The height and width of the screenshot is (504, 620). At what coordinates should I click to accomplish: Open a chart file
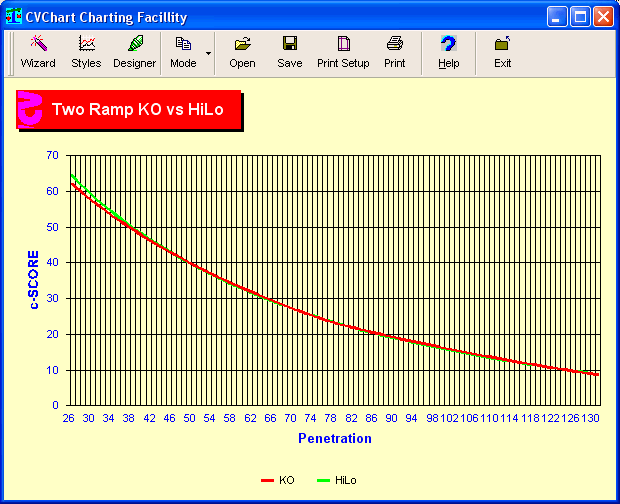tap(242, 51)
